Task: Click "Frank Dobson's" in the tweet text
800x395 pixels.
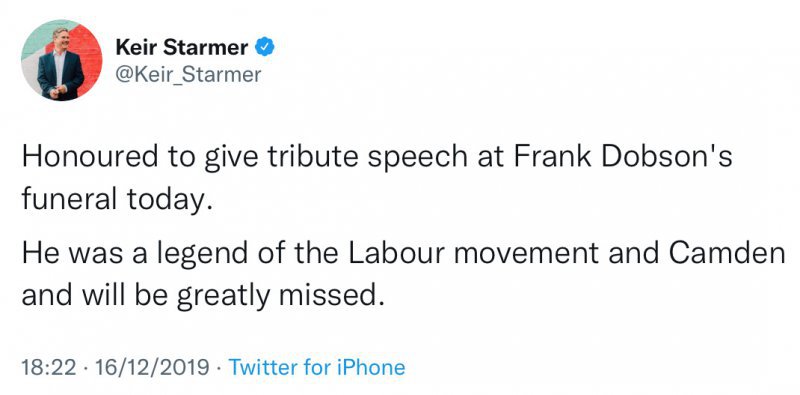Action: click(623, 158)
